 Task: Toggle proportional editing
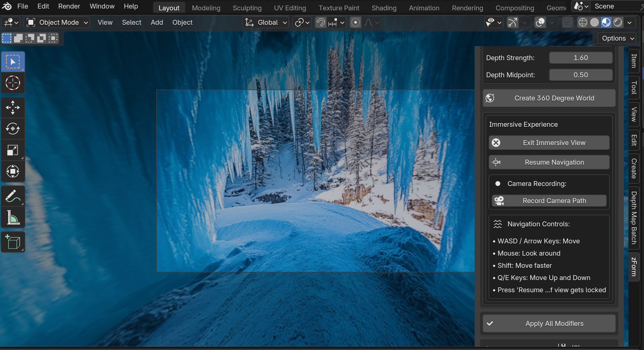[x=356, y=22]
